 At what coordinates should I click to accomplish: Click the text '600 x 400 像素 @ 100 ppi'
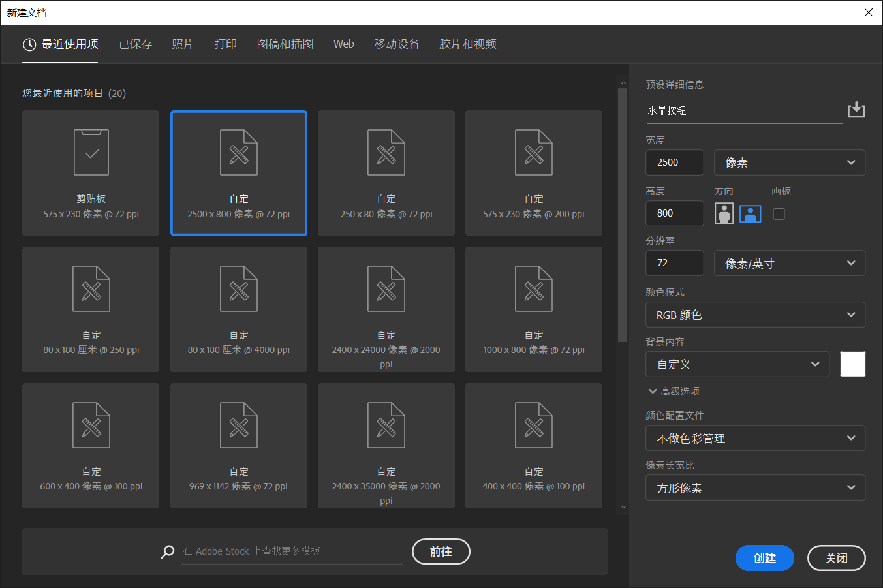[91, 486]
